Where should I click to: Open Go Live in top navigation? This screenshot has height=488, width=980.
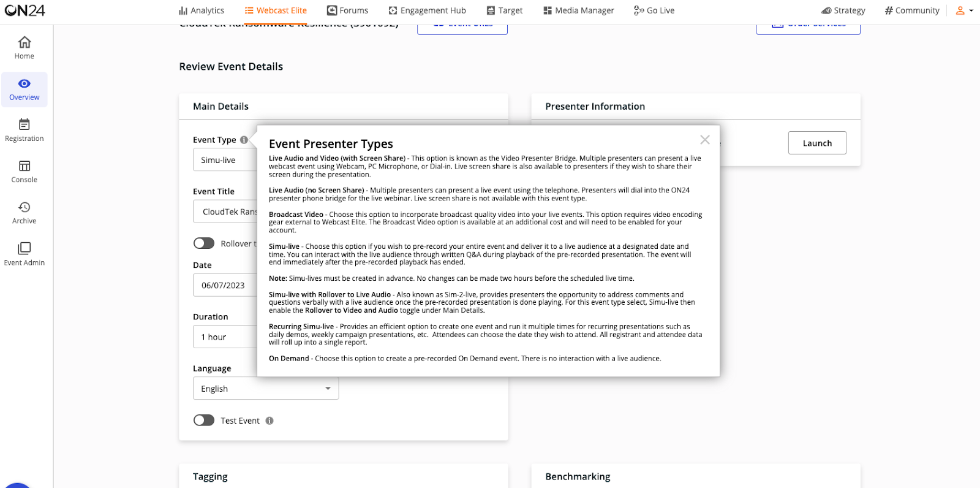click(654, 10)
